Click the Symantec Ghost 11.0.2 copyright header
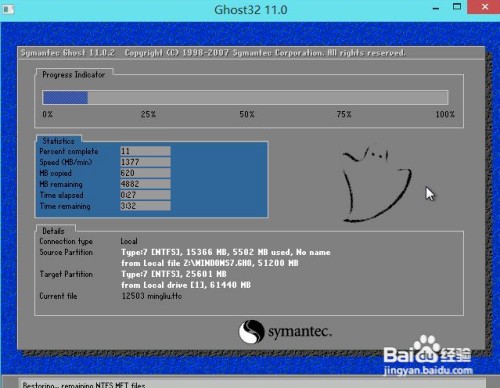Screen dimensions: 500x388 213,53
